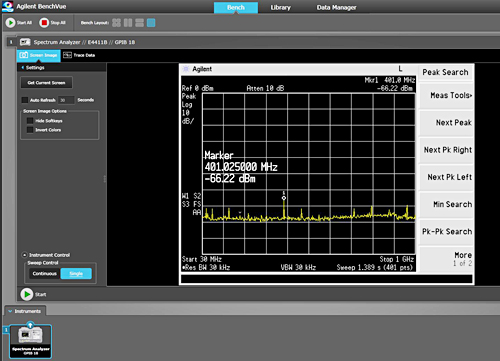500x361 pixels.
Task: Click the 'Sweep 1.389 s (401 pts)' label
Action: (375, 267)
